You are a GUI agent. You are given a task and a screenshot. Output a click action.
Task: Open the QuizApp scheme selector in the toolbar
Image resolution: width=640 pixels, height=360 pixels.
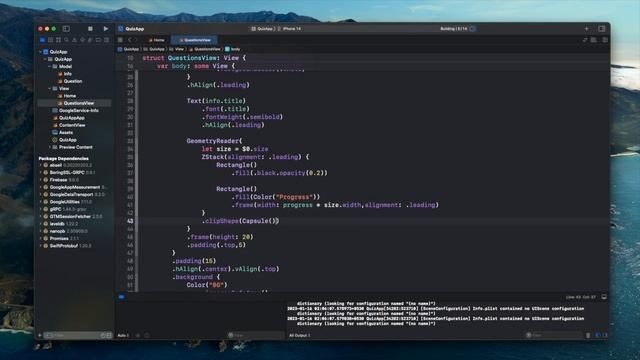click(262, 29)
